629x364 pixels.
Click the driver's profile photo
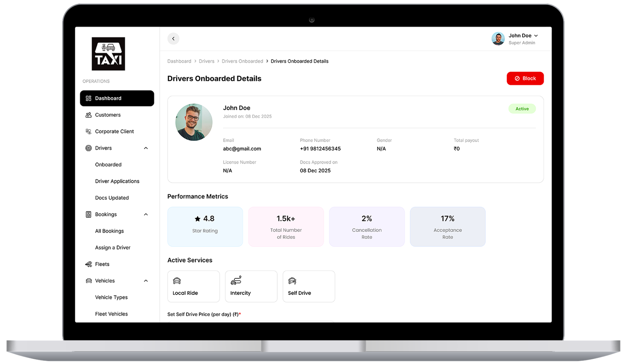pos(193,122)
